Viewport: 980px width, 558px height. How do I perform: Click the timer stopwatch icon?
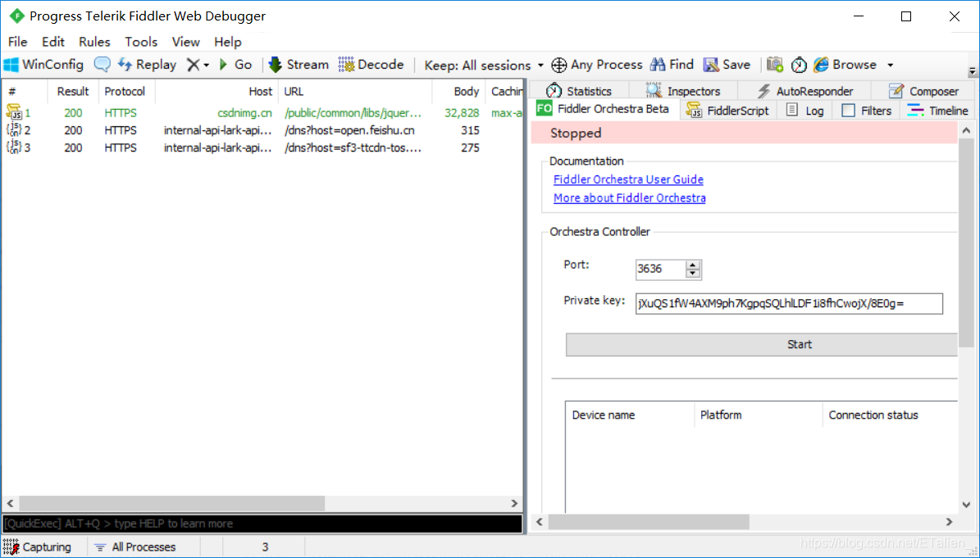pos(799,64)
